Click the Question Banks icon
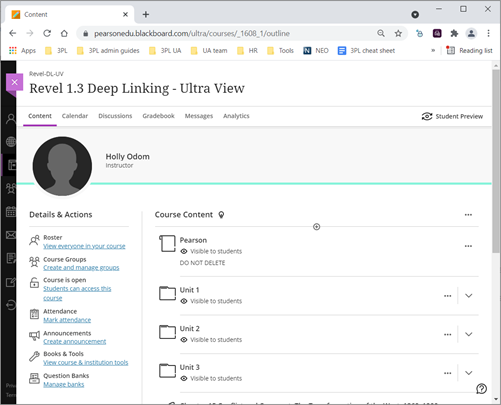The width and height of the screenshot is (501, 405). click(x=34, y=378)
